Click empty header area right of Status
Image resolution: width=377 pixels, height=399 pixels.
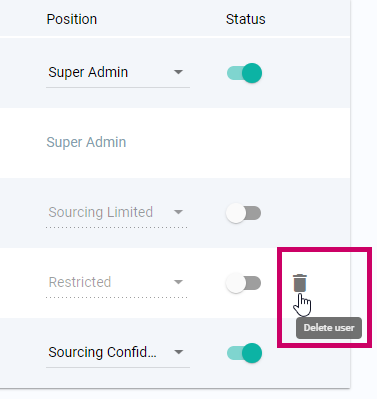click(308, 18)
